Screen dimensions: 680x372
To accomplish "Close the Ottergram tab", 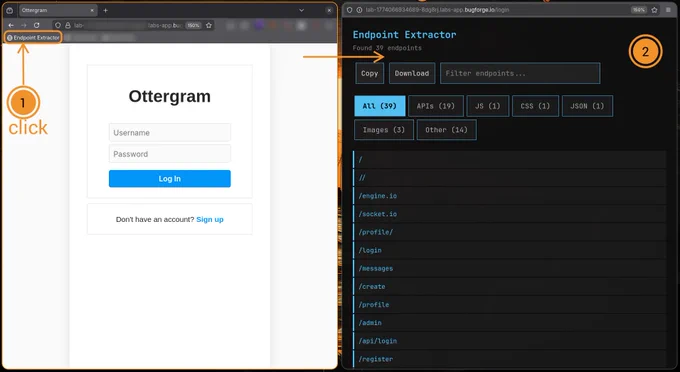I will pos(92,10).
